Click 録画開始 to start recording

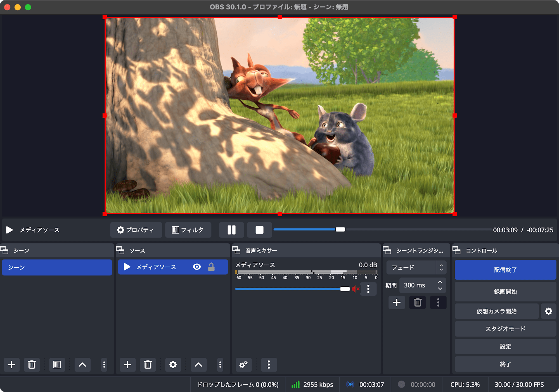click(505, 292)
